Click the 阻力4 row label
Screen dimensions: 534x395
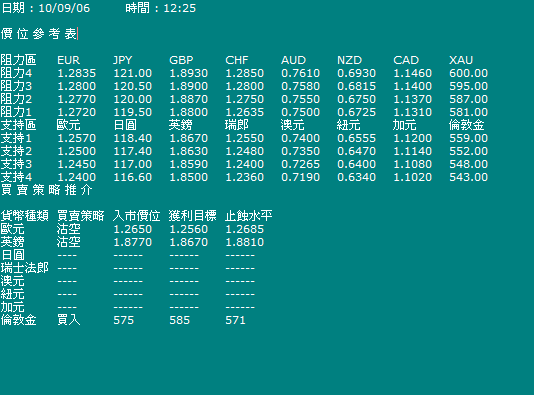pos(16,73)
